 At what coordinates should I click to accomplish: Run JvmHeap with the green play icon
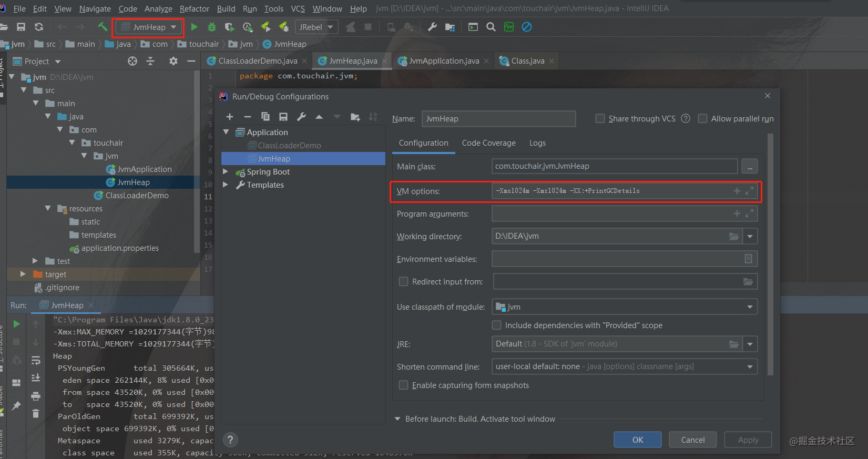(x=194, y=27)
